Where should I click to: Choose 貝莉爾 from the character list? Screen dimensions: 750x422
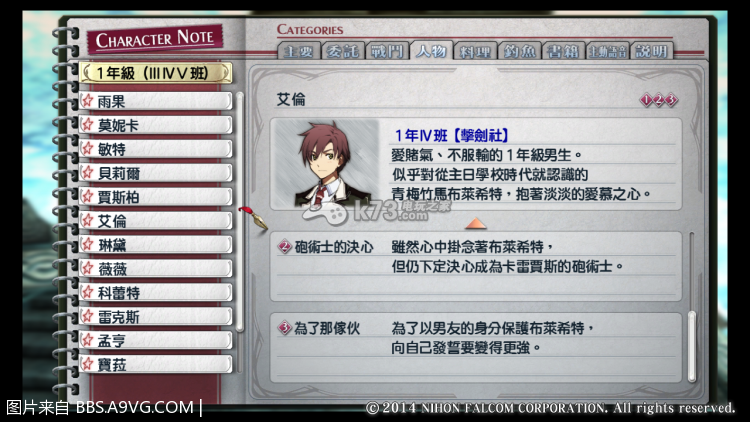pos(156,173)
